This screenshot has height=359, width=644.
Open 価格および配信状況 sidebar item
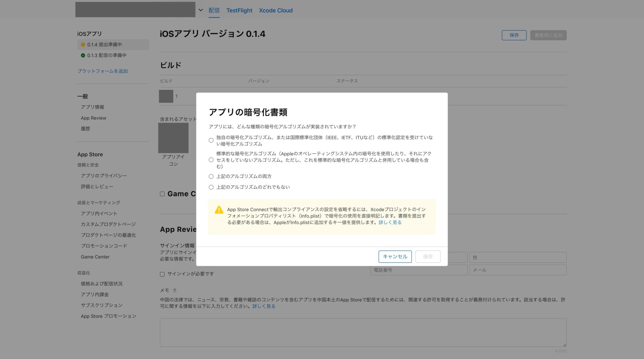pos(102,284)
